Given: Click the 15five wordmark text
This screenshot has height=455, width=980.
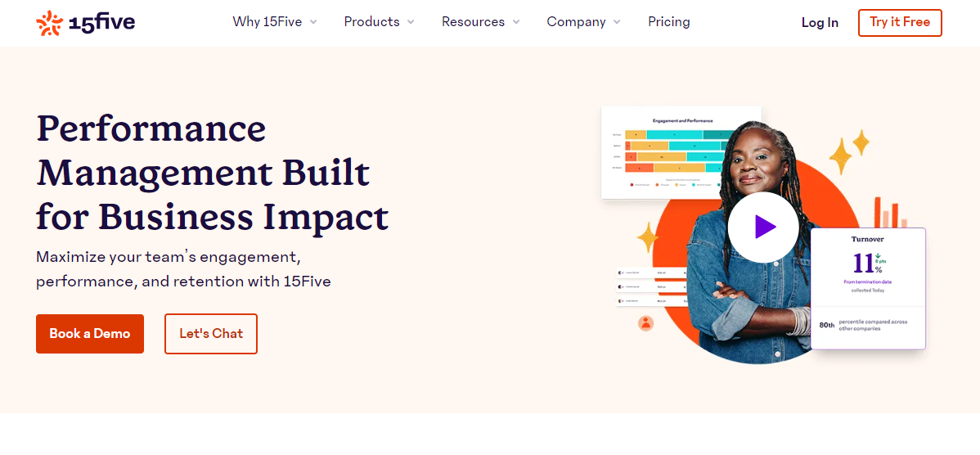Looking at the screenshot, I should coord(102,23).
